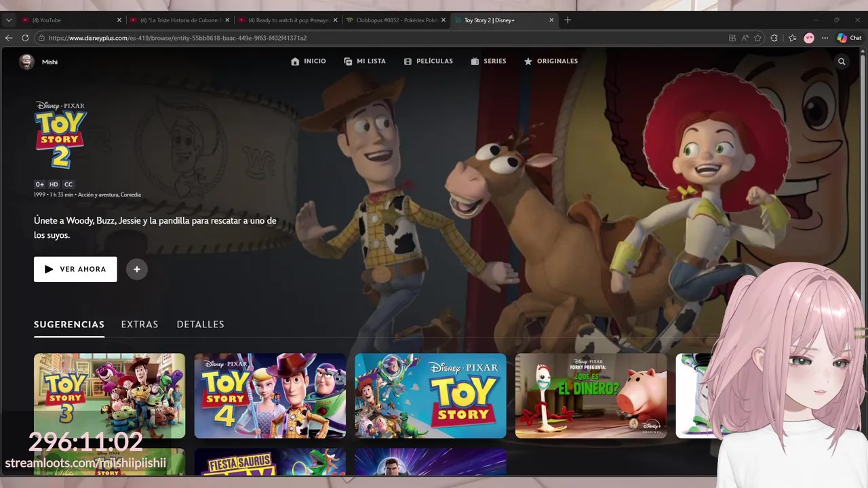868x488 pixels.
Task: Switch to La Triste Historia de Cubone tab
Action: [180, 20]
